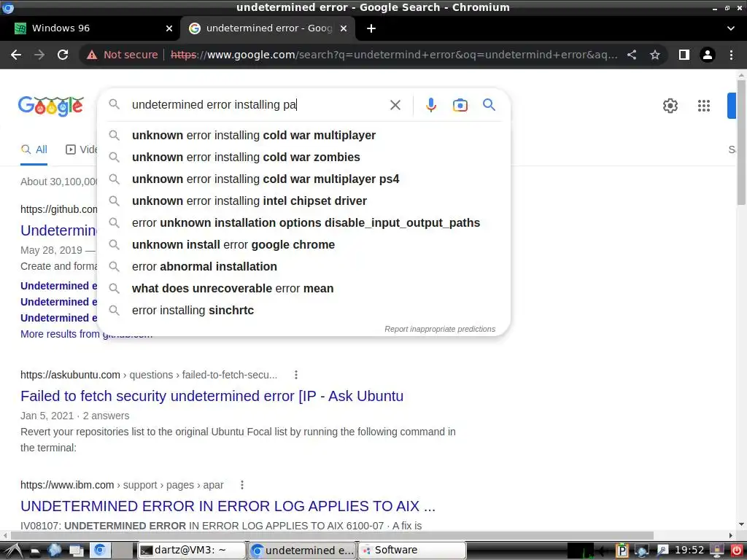
Task: Click 'Report inappropriate predictions' link
Action: pos(440,329)
